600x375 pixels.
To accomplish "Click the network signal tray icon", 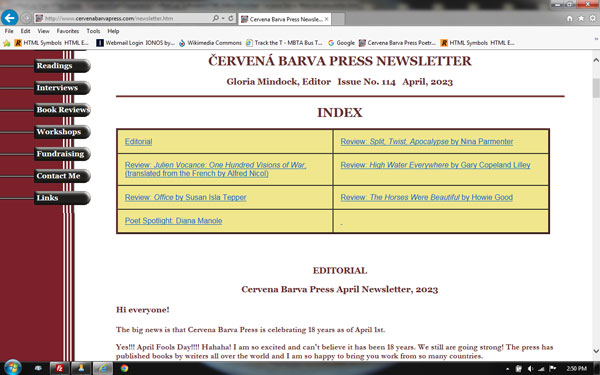I will click(x=541, y=369).
